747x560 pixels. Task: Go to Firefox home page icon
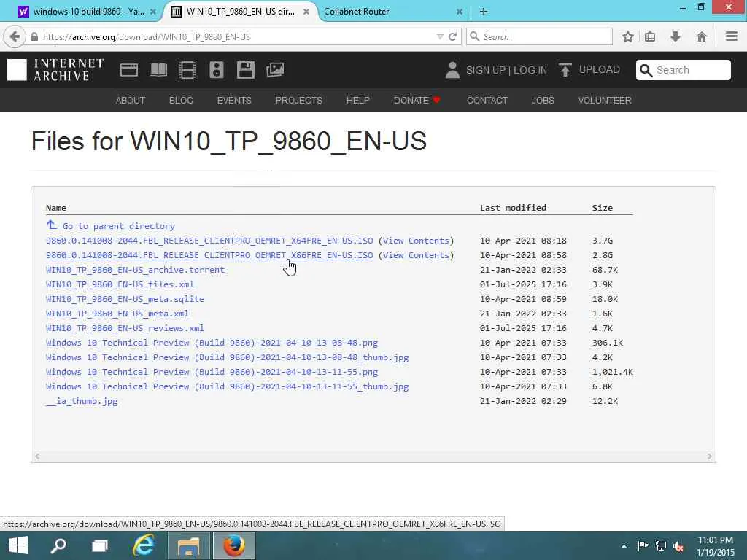click(701, 36)
